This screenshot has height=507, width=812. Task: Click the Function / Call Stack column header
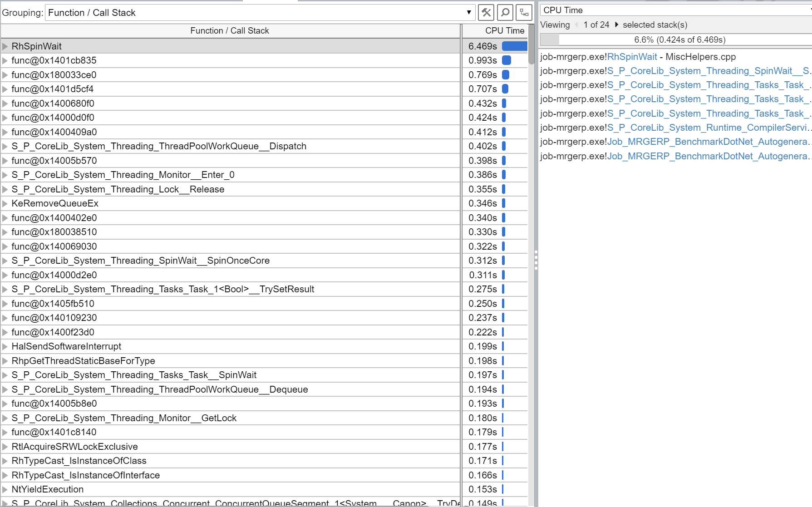coord(230,30)
